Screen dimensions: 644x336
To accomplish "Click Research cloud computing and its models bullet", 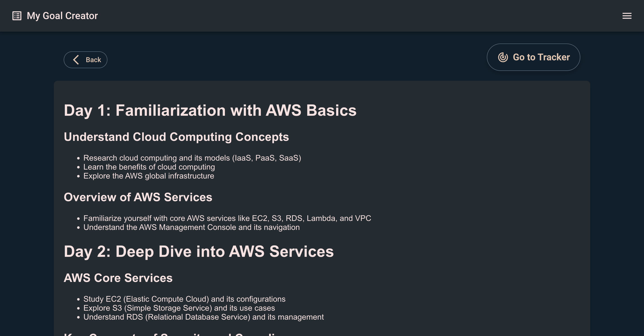I will tap(192, 158).
